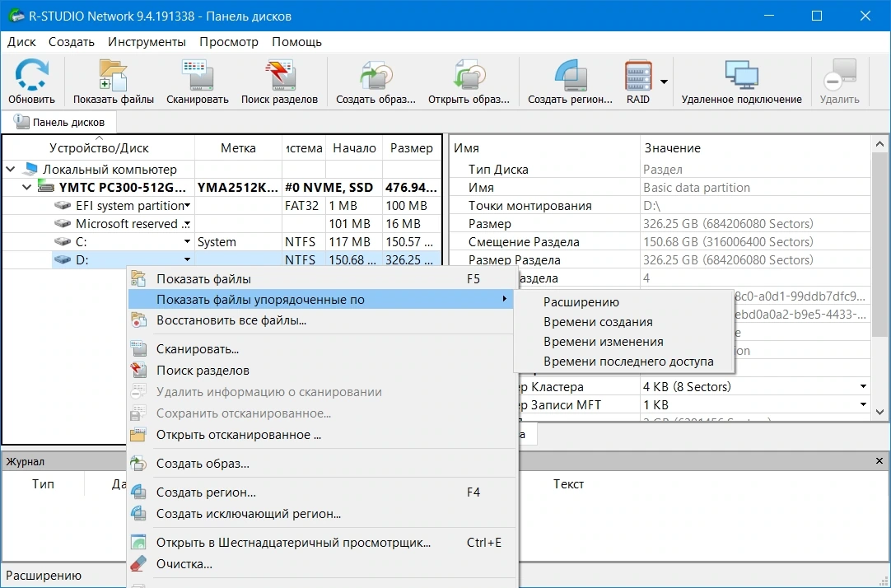Click the Текст log column header
This screenshot has width=891, height=588.
click(x=568, y=484)
